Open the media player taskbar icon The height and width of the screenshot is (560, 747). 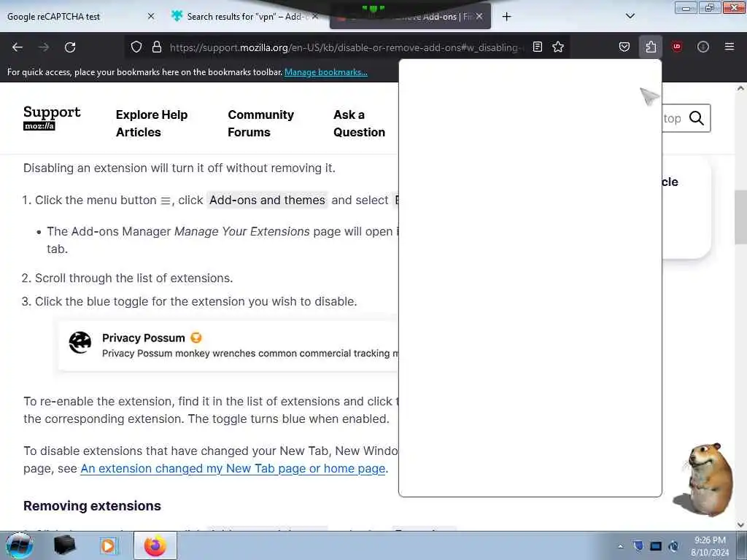(108, 546)
